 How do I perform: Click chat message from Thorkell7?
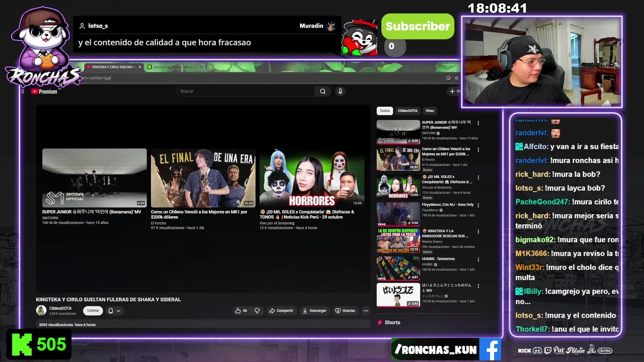pos(567,329)
